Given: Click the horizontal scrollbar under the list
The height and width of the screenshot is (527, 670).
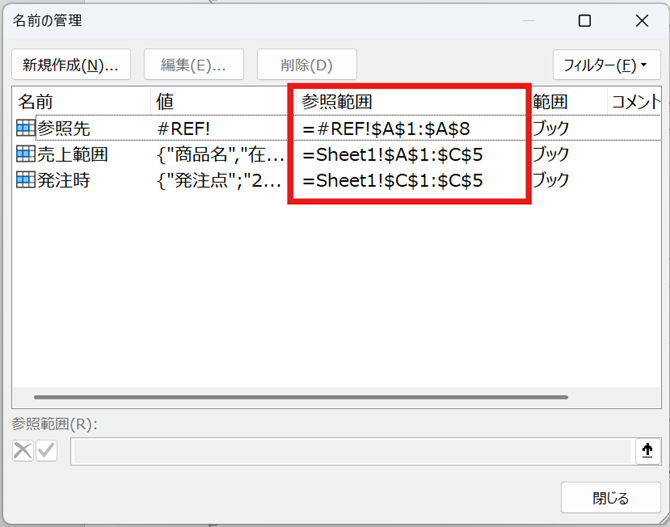Looking at the screenshot, I should [300, 398].
